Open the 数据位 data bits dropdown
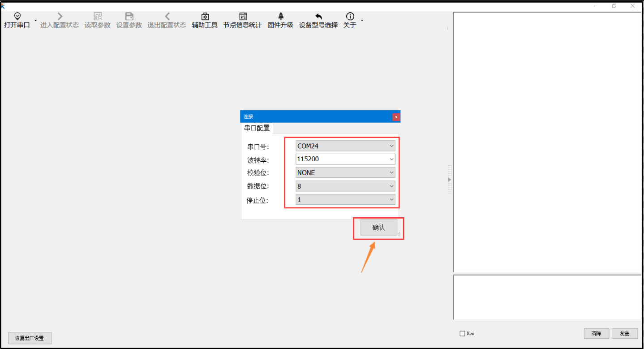644x349 pixels. (391, 186)
